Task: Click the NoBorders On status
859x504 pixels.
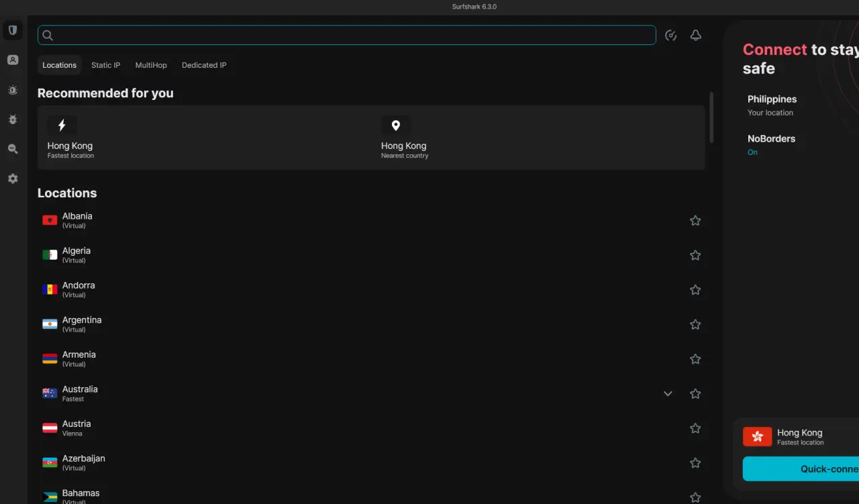Action: 752,152
